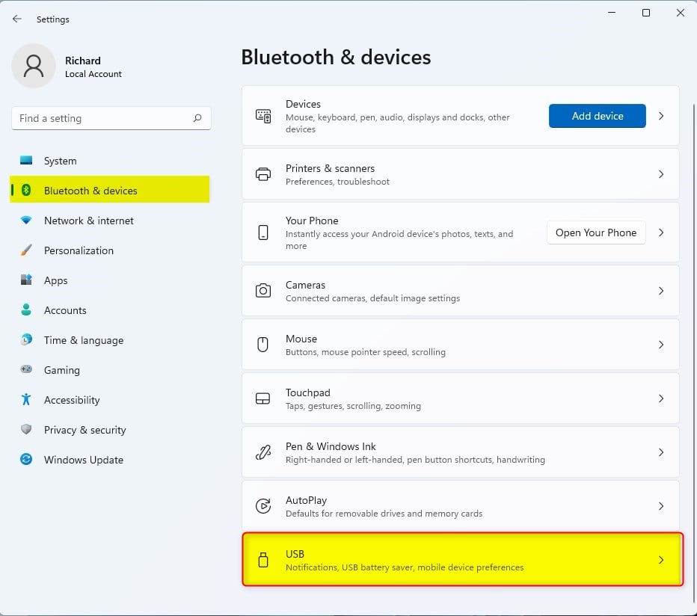
Task: Click Richard's user avatar
Action: 34,66
